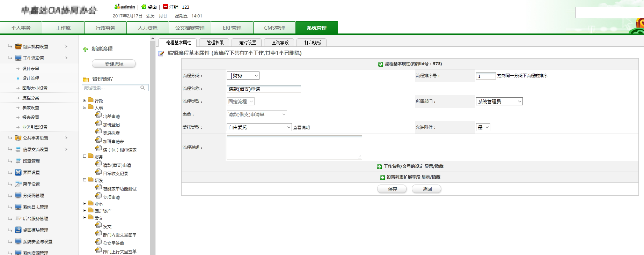This screenshot has height=255, width=644.
Task: Click the green arrow icon beside 设置列表扩展字段
Action: (x=382, y=178)
